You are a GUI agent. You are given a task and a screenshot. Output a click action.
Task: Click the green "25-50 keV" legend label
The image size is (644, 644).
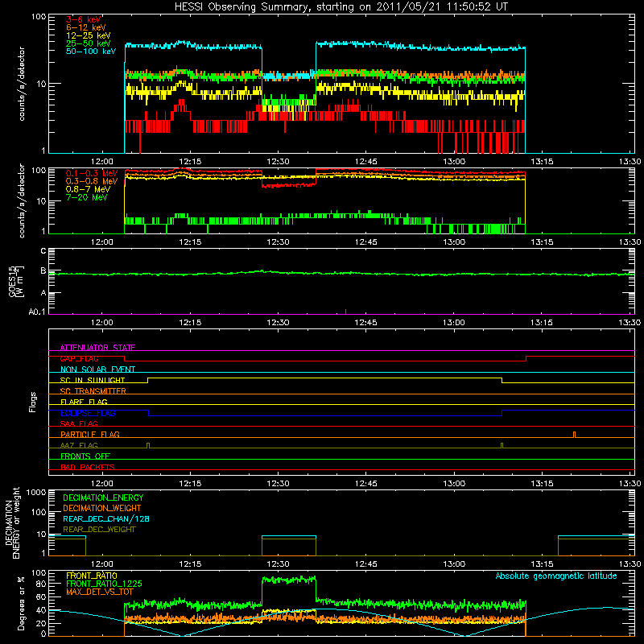tap(89, 43)
